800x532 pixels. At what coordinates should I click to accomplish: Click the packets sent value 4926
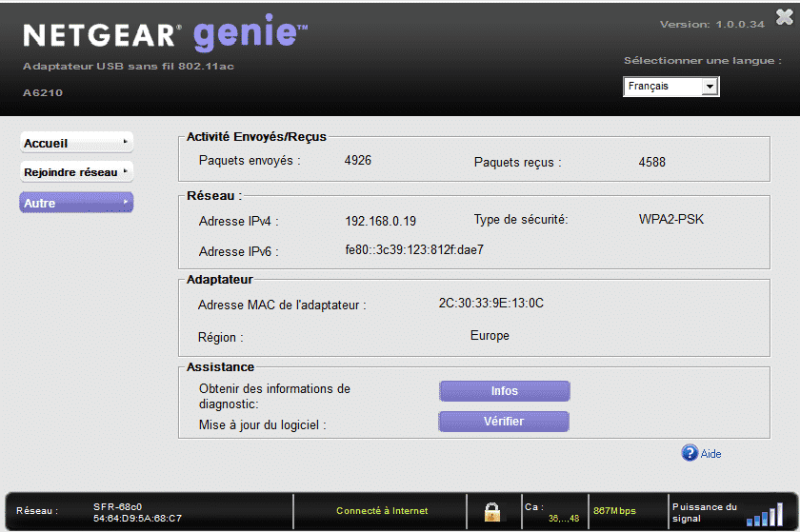[358, 160]
